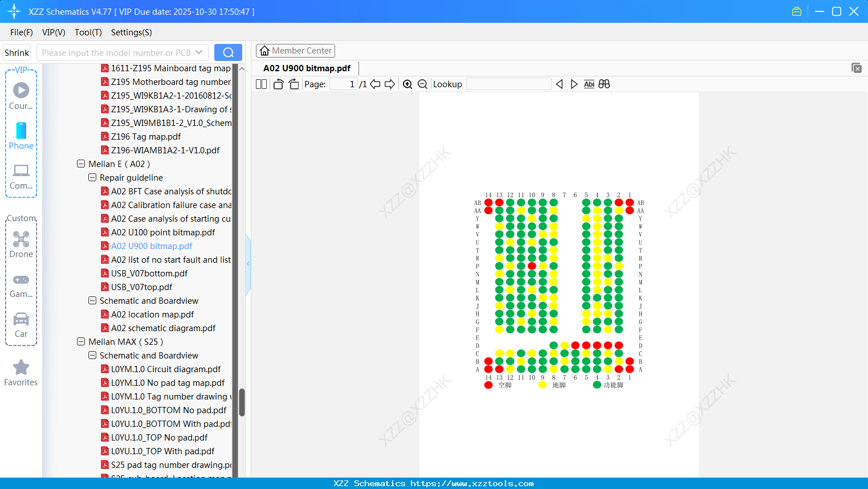Rotate the page clockwise
The height and width of the screenshot is (489, 868).
[x=294, y=84]
